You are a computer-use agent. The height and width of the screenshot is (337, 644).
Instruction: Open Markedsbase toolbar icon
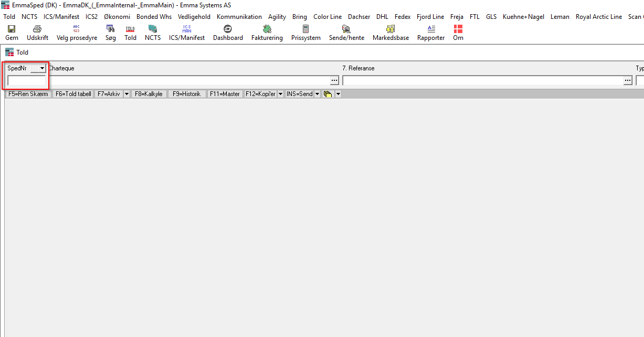click(x=390, y=29)
